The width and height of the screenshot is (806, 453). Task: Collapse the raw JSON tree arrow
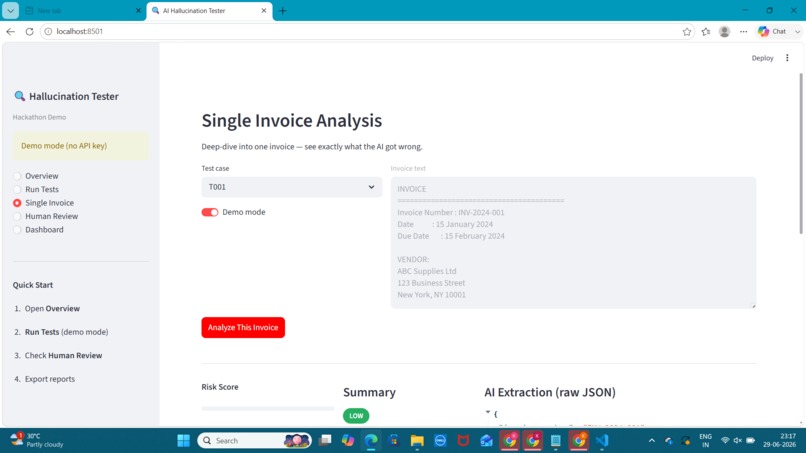[x=488, y=412]
